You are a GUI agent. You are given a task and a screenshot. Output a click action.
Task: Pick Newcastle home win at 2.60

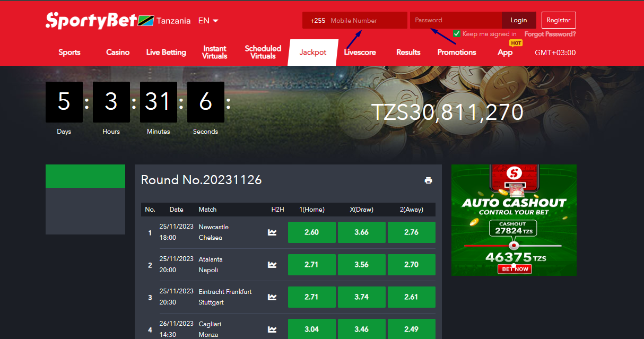click(312, 232)
